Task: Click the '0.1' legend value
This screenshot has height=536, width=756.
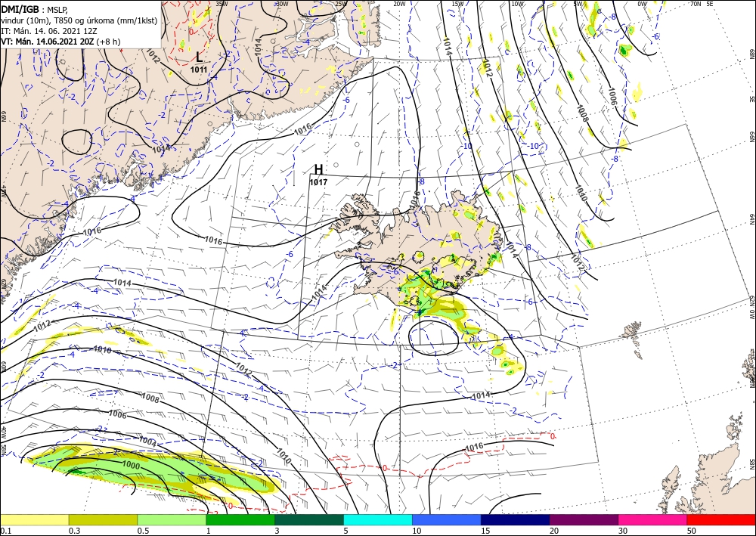Action: [x=5, y=531]
